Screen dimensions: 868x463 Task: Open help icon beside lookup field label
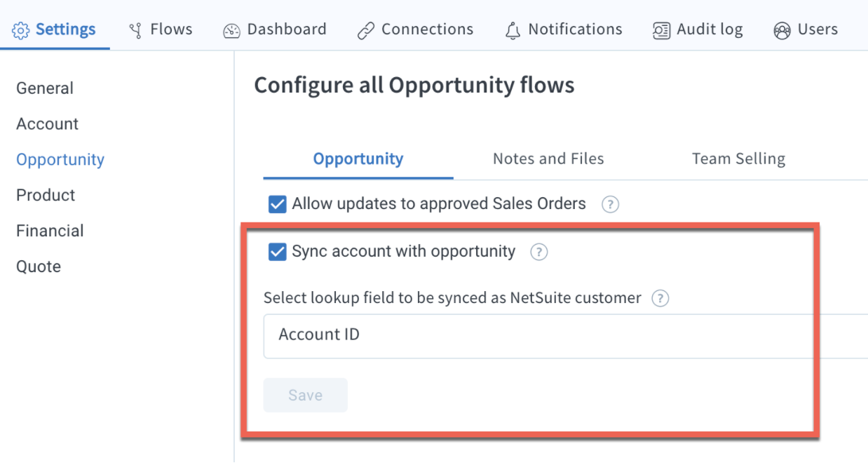(x=660, y=298)
